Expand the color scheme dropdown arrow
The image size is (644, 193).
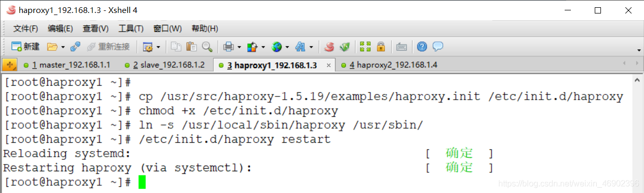(263, 47)
